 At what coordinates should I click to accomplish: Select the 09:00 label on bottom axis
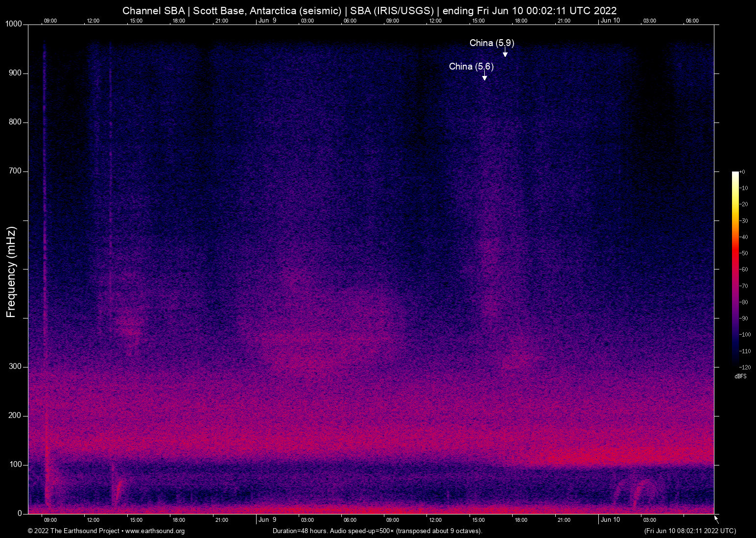[50, 520]
